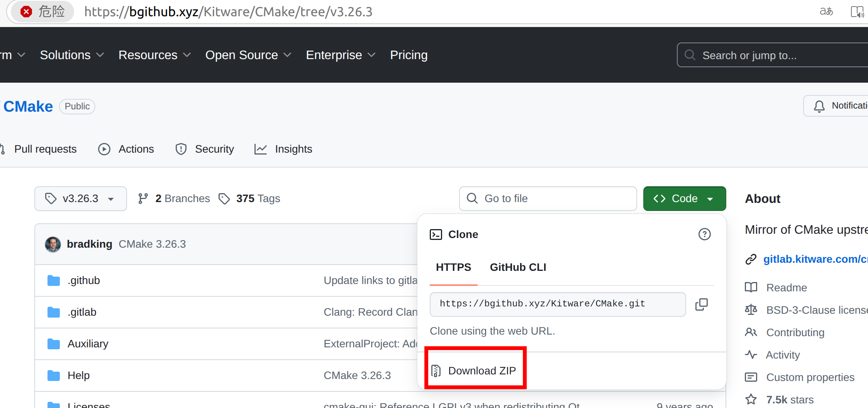Click the tag icon in v3.26.3 selector
Image resolution: width=868 pixels, height=408 pixels.
pyautogui.click(x=51, y=199)
